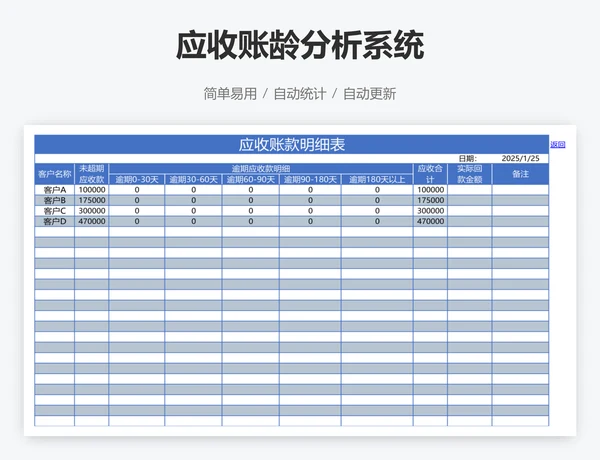Click 客户C's 应收合计 value 300000
The height and width of the screenshot is (460, 600).
(x=430, y=211)
